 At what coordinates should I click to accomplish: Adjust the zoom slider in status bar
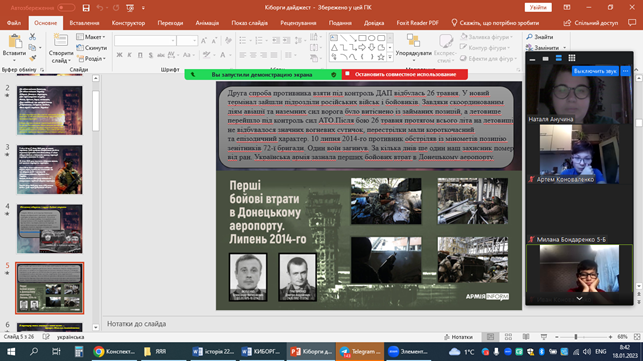pyautogui.click(x=576, y=337)
